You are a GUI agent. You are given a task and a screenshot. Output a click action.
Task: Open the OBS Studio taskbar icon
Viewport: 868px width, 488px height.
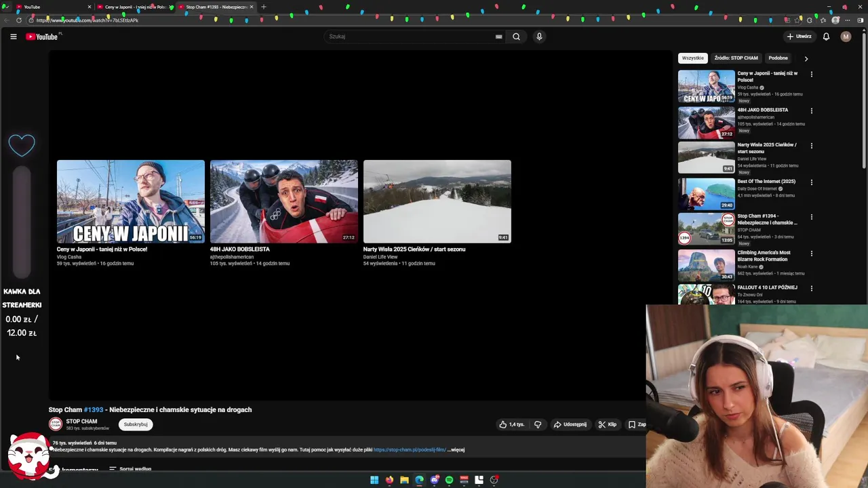point(494,480)
